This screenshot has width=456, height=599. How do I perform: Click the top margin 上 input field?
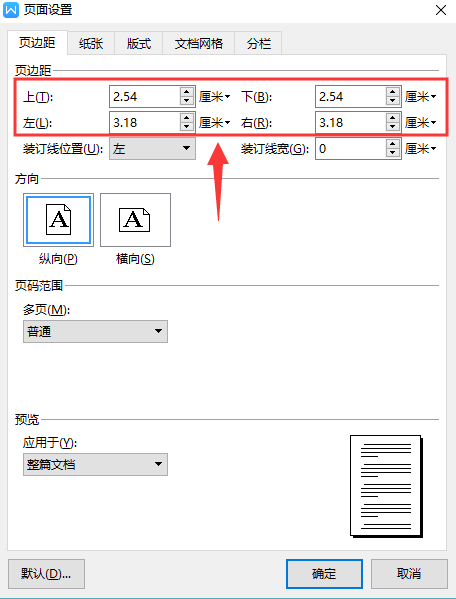coord(145,97)
